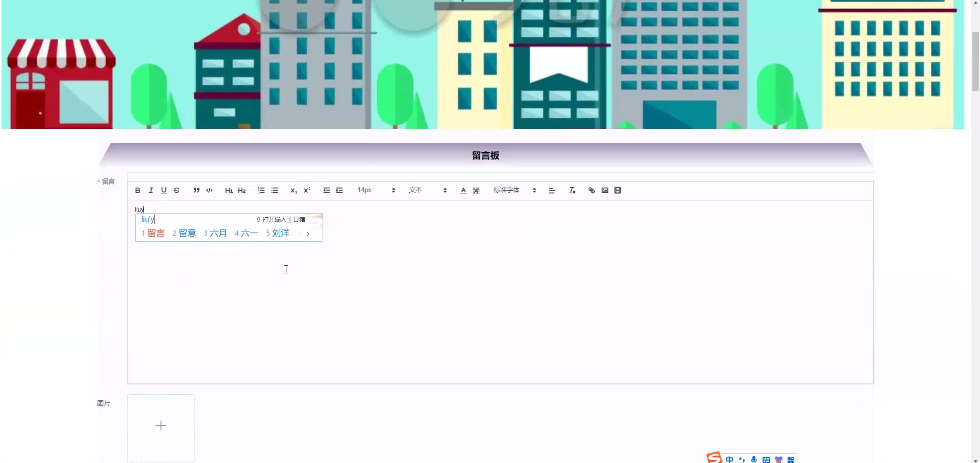Viewport: 980px width, 463px height.
Task: Click the scrollbar down arrow
Action: tap(975, 460)
